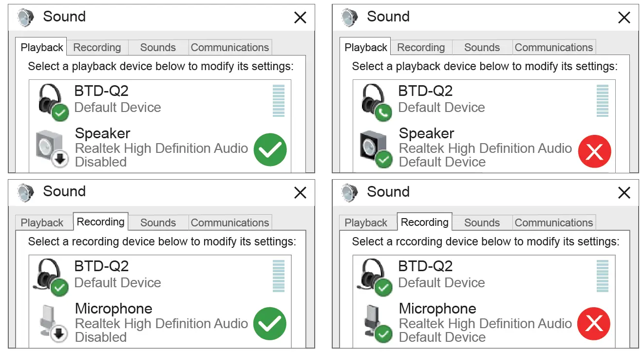Select the Microphone entry labeled Default Device

pos(485,323)
